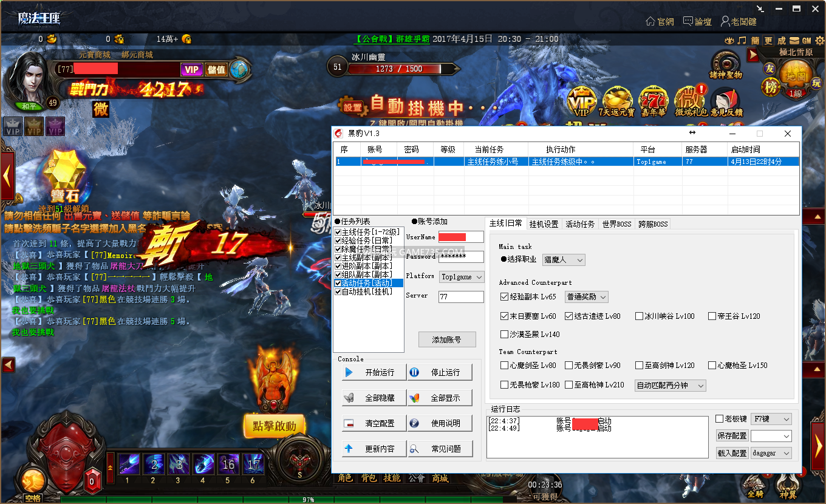Screen dimensions: 826x504
Task: Expand the 自动匹配两分钟 dropdown
Action: [x=670, y=386]
